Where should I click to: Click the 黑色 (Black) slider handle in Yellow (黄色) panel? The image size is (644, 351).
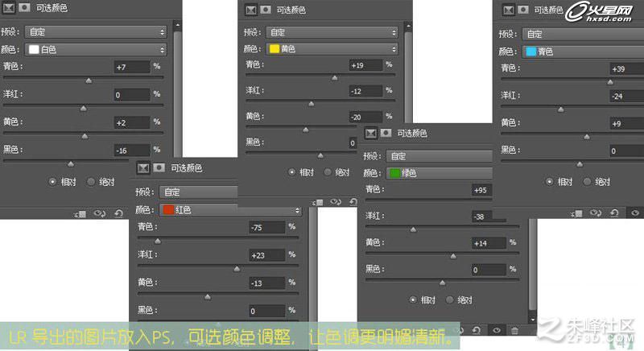click(x=320, y=155)
